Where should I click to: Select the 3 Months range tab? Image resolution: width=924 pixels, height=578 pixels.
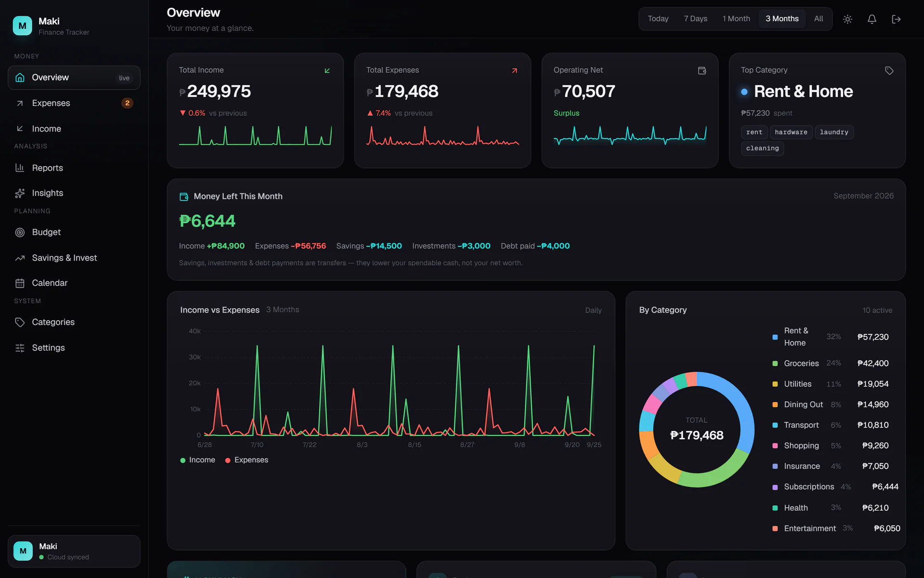(782, 19)
